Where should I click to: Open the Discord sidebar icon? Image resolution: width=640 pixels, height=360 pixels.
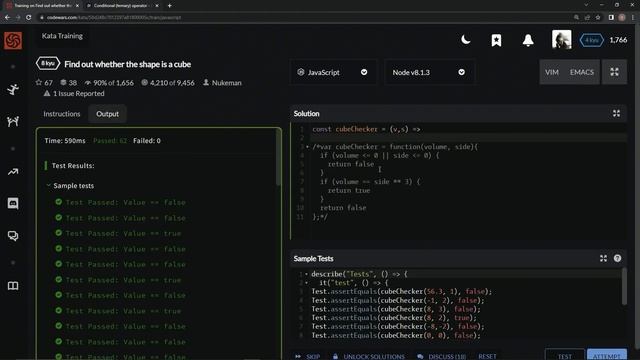click(13, 203)
